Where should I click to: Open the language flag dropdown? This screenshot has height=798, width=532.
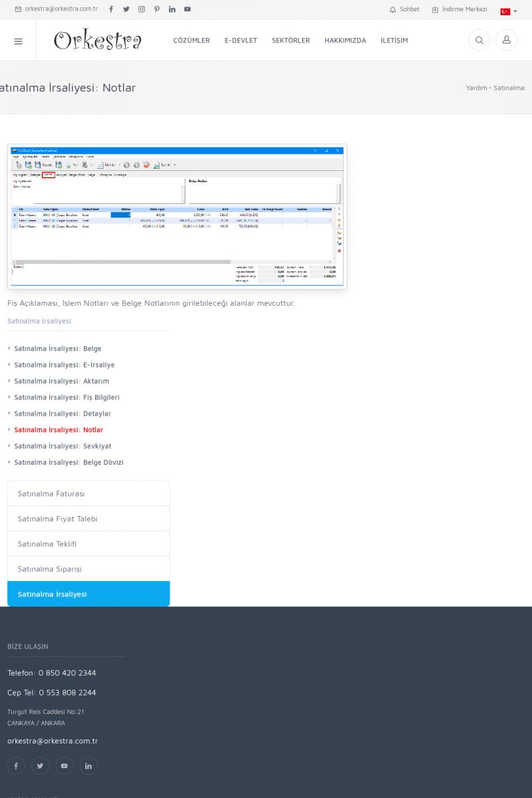[508, 11]
